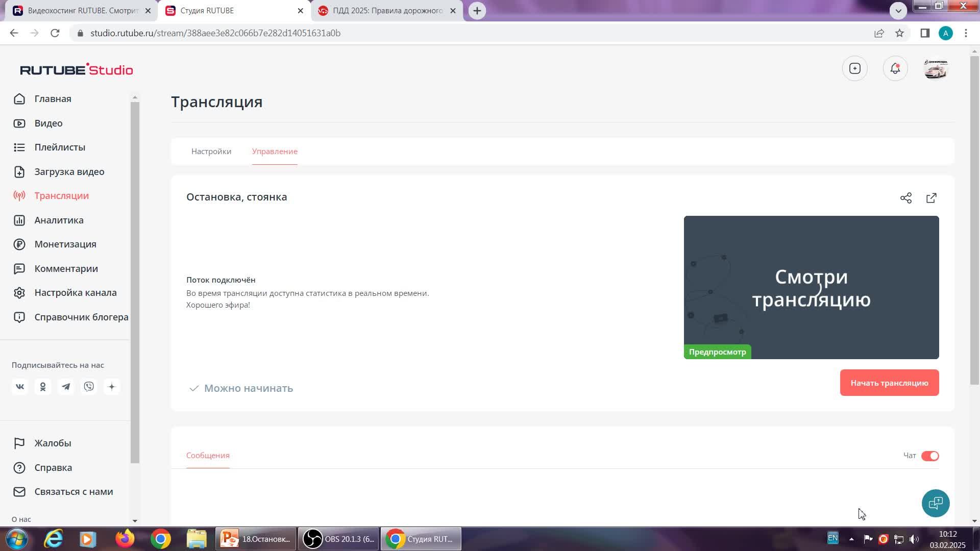Click the share stream icon
The image size is (980, 551).
click(x=906, y=198)
